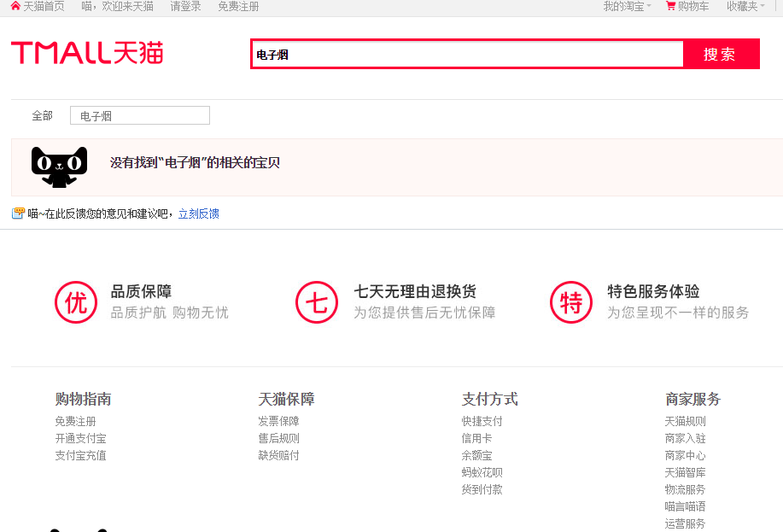Click the 购物指南 column heading
The image size is (783, 532).
pyautogui.click(x=83, y=399)
